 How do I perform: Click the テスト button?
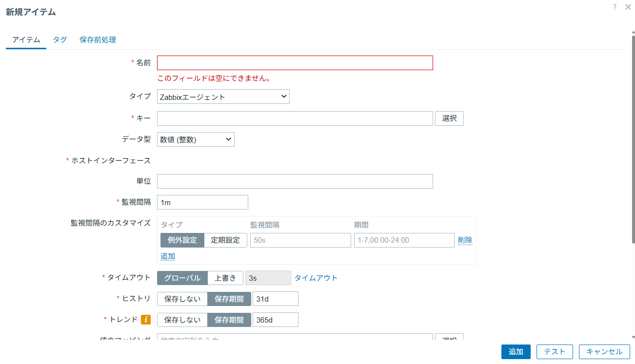(x=555, y=352)
